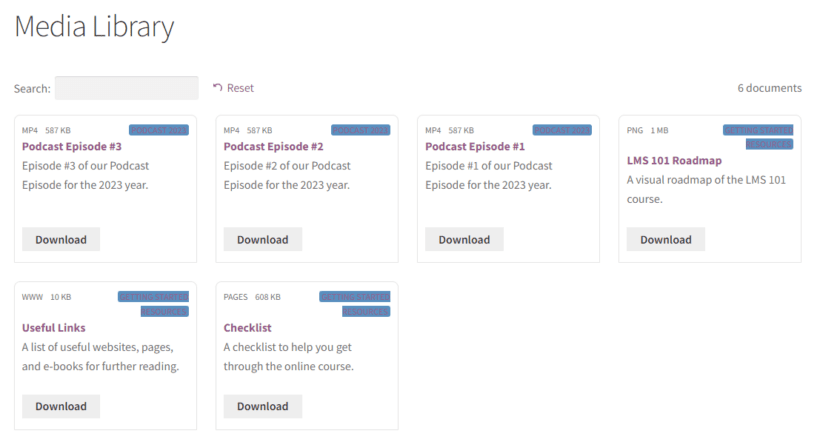Viewport: 820px width, 442px height.
Task: Filter by Resources tag on Useful Links card
Action: click(x=165, y=312)
